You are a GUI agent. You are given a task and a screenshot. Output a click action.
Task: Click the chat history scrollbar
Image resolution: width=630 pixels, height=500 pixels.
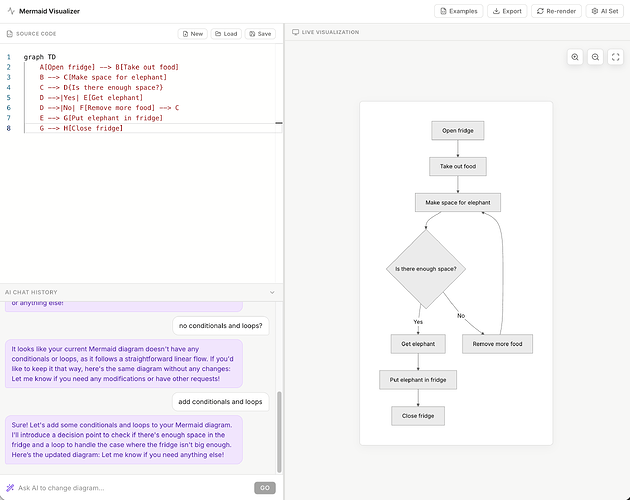click(x=279, y=430)
